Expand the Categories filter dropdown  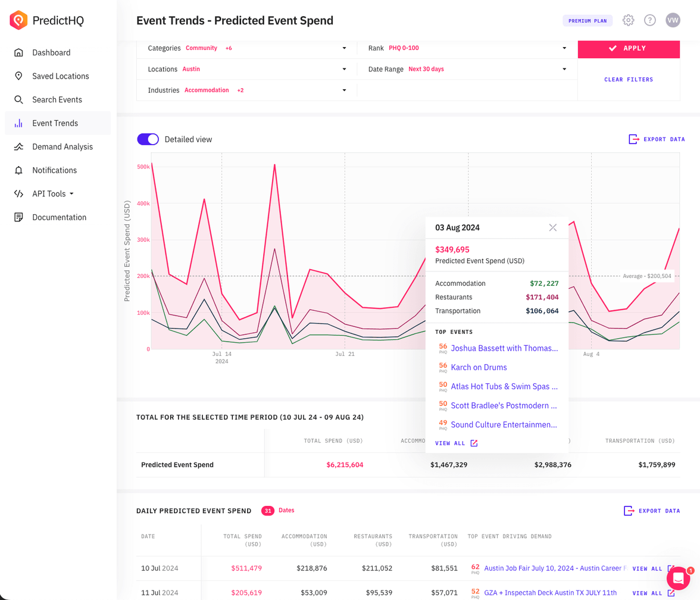coord(344,48)
